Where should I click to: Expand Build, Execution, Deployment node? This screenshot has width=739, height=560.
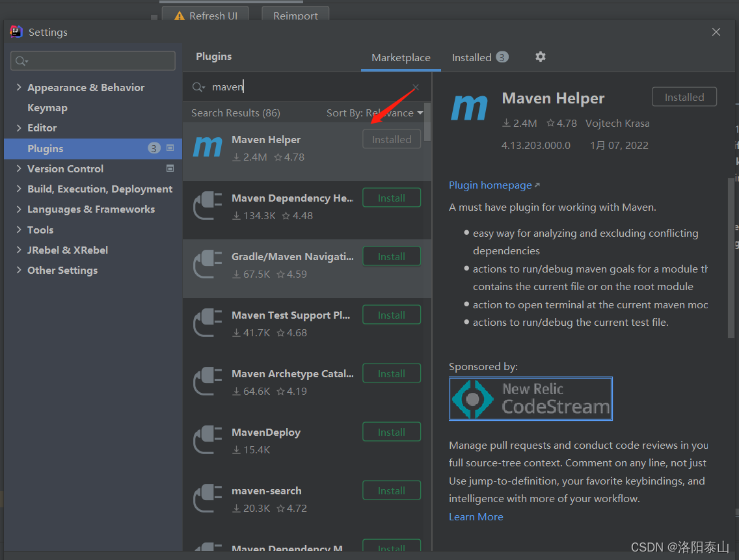[x=19, y=189]
